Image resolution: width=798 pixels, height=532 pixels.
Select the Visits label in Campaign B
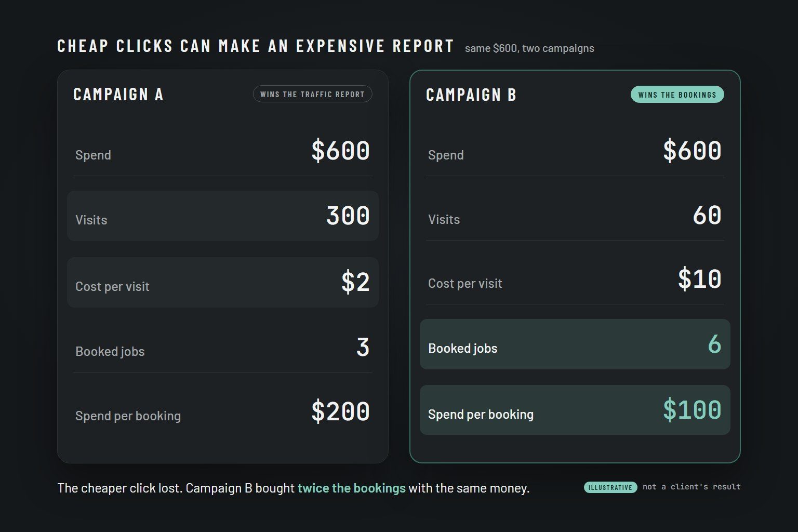(x=444, y=220)
